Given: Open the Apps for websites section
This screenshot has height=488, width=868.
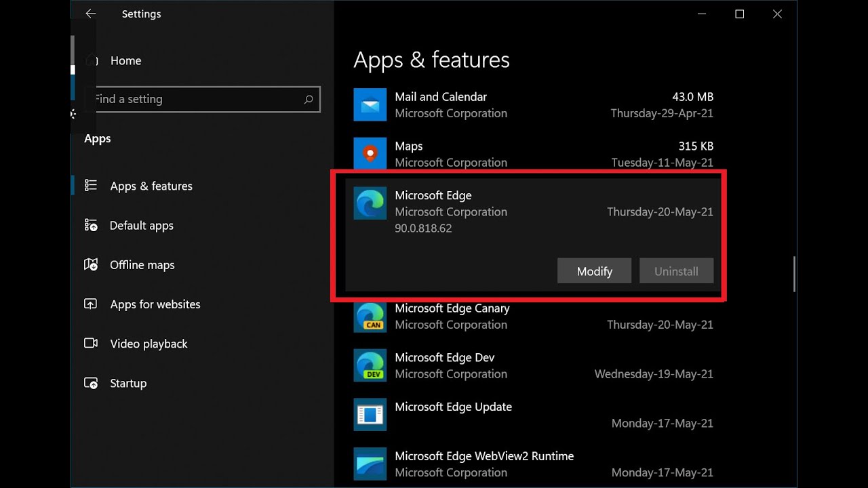Looking at the screenshot, I should click(155, 304).
